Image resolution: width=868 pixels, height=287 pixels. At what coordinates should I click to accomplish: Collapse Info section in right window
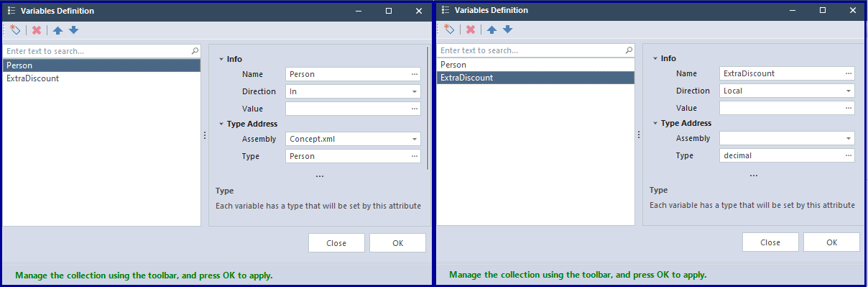(x=655, y=58)
